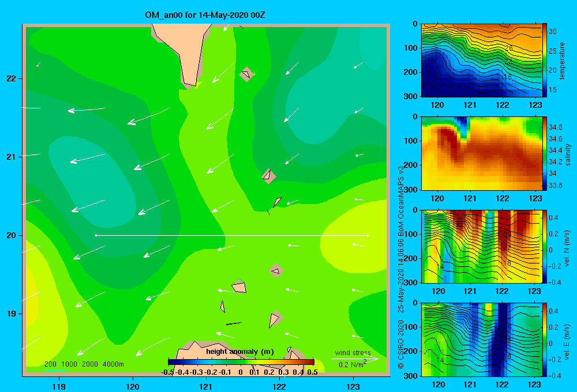This screenshot has height=392, width=577.
Task: Click the "33.8" tick on salinity color bar
Action: [556, 186]
